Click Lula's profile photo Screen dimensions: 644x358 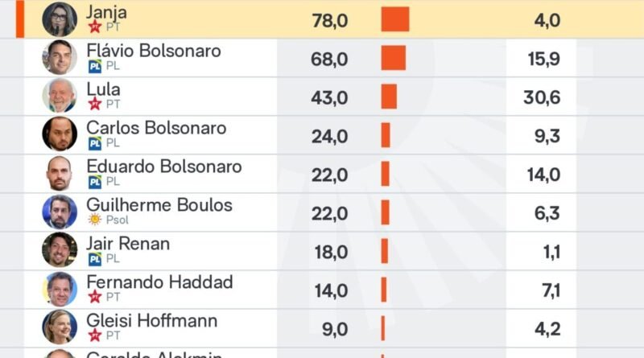click(x=59, y=96)
